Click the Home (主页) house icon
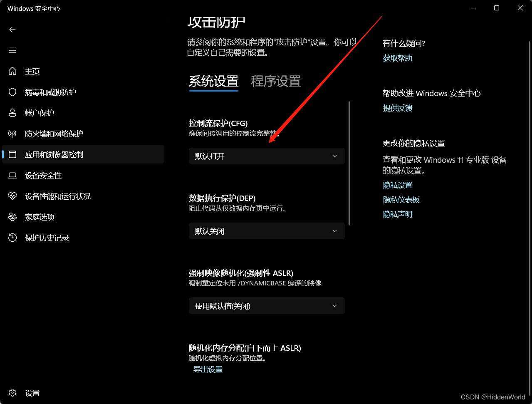This screenshot has width=532, height=404. (x=12, y=71)
